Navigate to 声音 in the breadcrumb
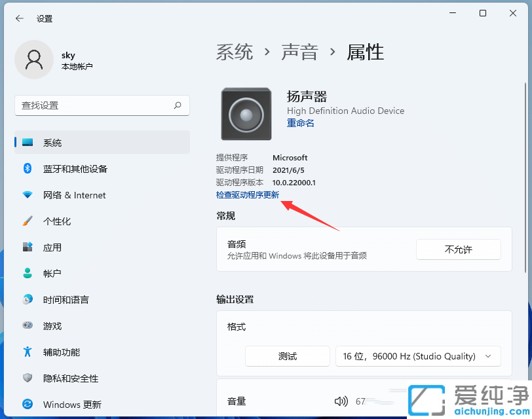This screenshot has height=419, width=532. [300, 52]
